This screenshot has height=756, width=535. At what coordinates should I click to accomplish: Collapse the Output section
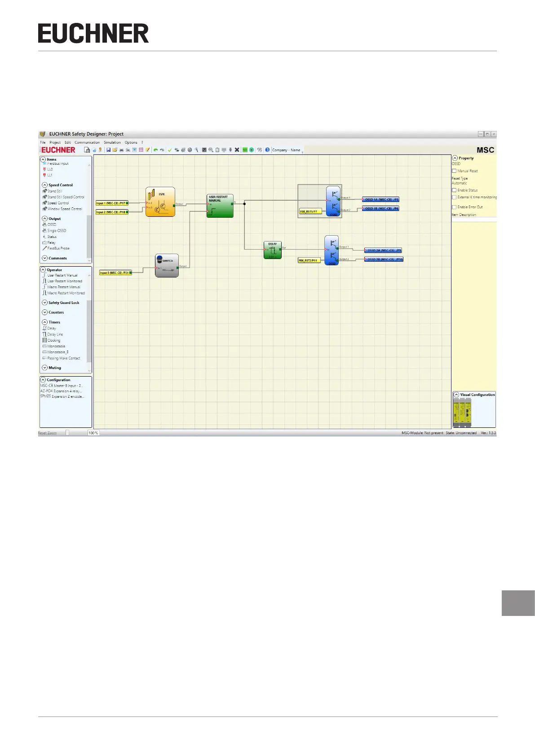(44, 219)
